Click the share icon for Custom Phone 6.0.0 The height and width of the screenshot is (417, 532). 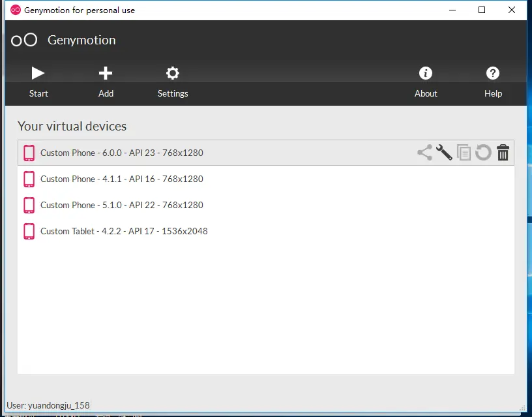pyautogui.click(x=424, y=153)
